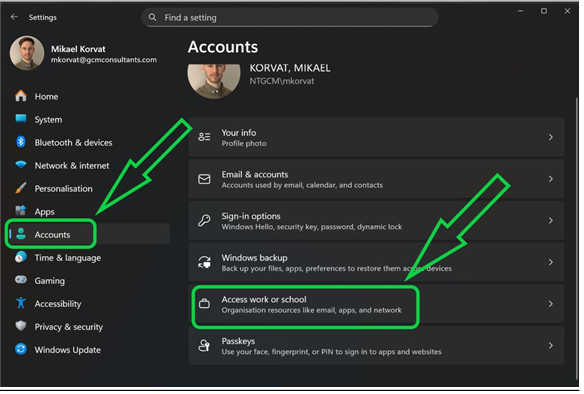This screenshot has height=394, width=584.
Task: Open Privacy & security section
Action: (x=69, y=327)
